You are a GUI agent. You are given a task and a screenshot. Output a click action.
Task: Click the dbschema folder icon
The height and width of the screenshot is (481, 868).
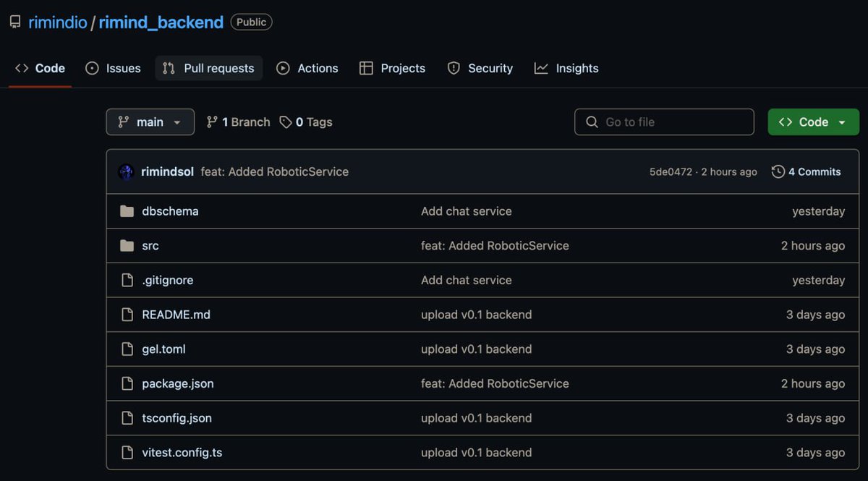127,211
